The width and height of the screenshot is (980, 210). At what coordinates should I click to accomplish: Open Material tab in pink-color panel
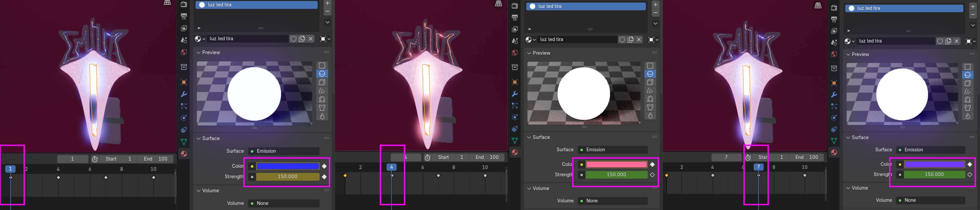(515, 152)
